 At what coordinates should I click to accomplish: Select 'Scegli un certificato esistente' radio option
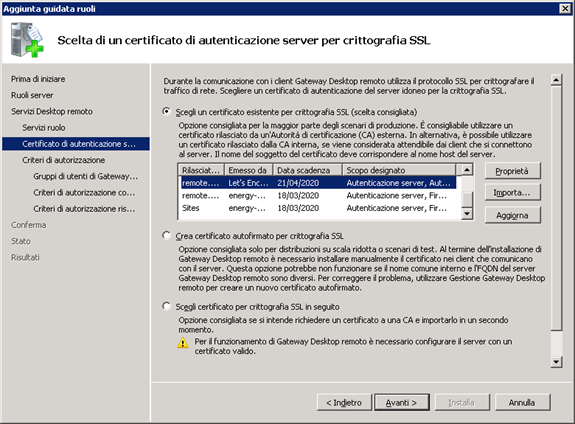tap(166, 112)
